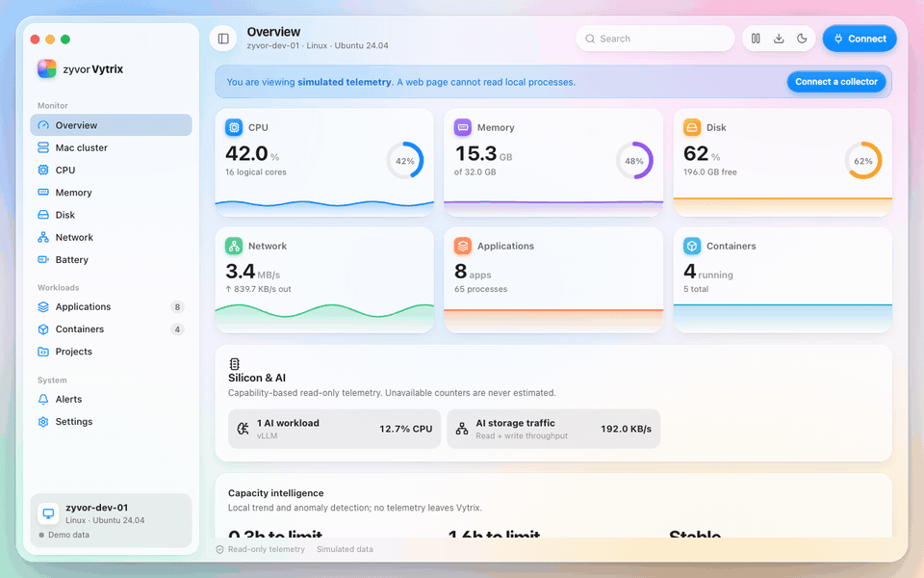This screenshot has width=924, height=578.
Task: Open the Disk sidebar entry
Action: tap(111, 215)
